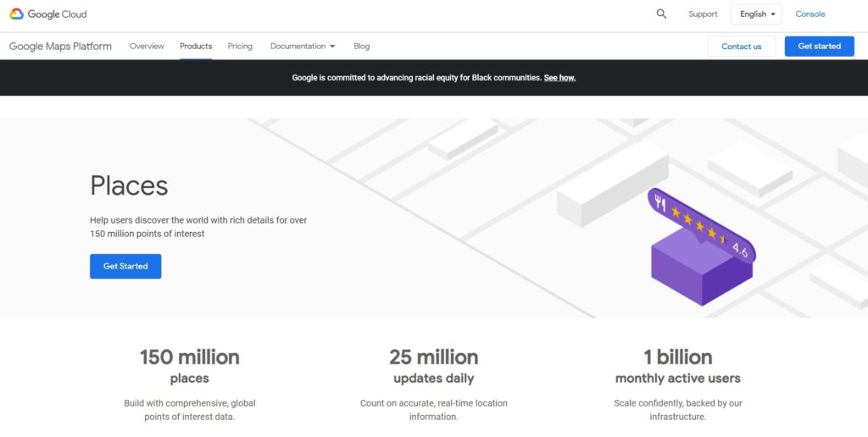Image resolution: width=868 pixels, height=437 pixels.
Task: Select the Products tab
Action: point(196,47)
